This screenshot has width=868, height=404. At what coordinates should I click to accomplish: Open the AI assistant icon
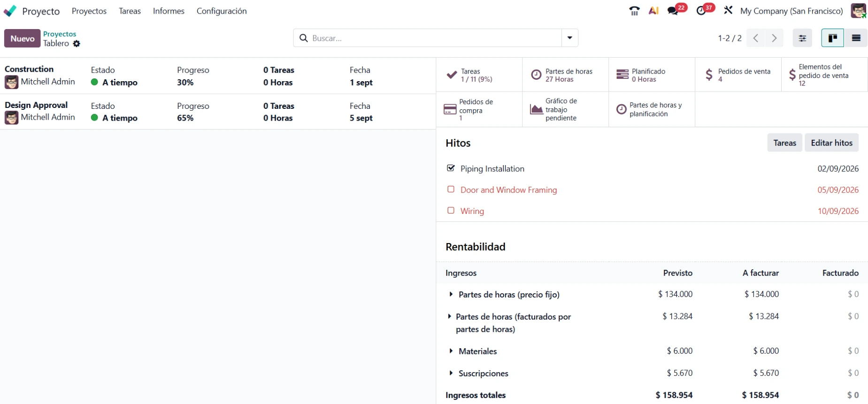[653, 11]
